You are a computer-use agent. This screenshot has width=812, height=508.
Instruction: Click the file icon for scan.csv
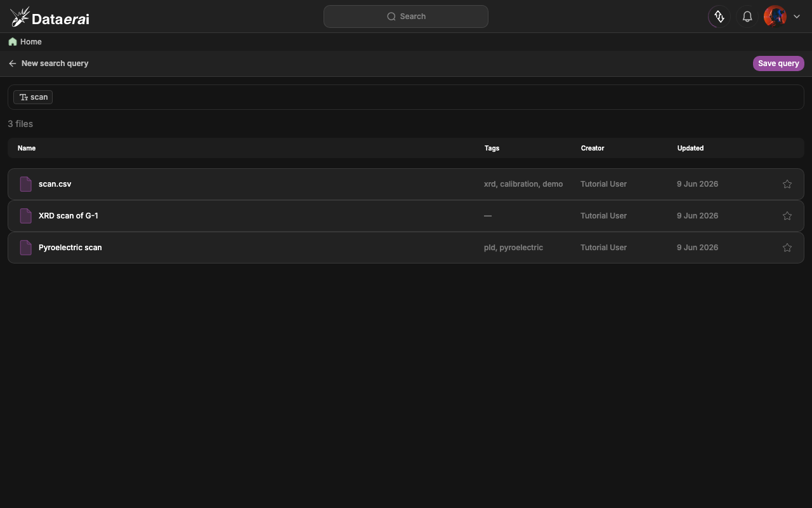pos(26,184)
